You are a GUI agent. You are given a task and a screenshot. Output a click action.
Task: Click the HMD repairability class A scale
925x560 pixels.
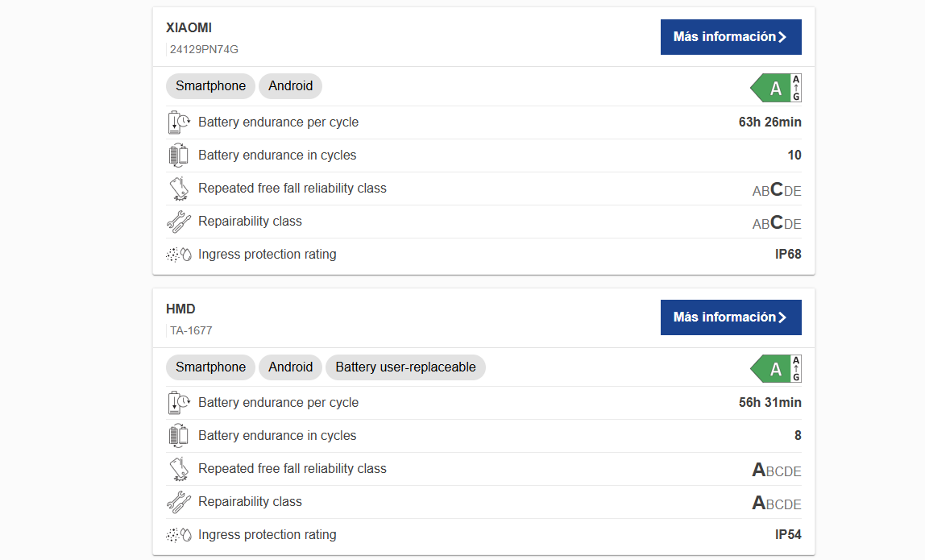(777, 503)
